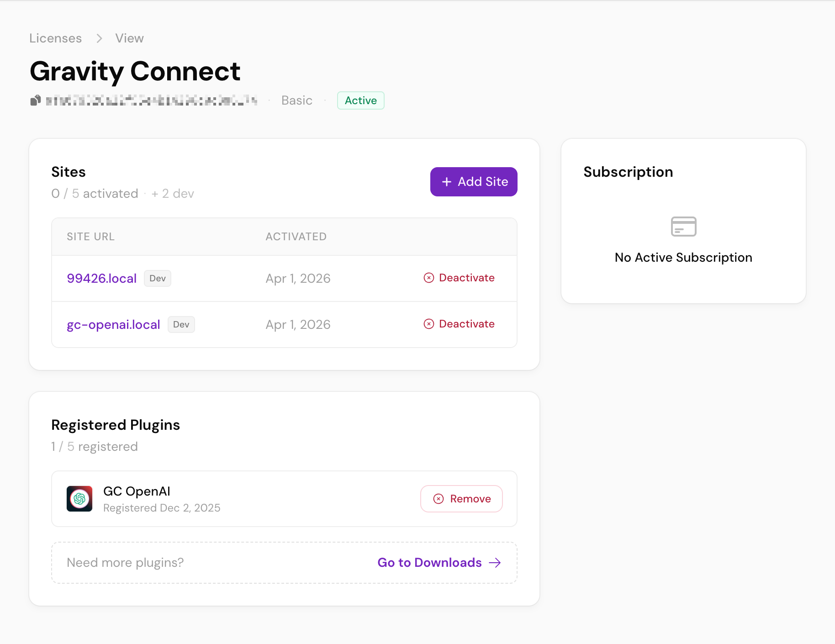Click the plus icon on Add Site
This screenshot has width=835, height=644.
(x=447, y=182)
